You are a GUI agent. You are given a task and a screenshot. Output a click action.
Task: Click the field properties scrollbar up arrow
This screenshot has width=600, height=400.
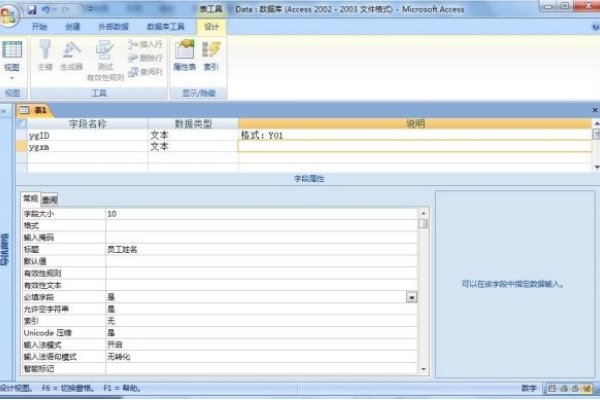point(423,213)
